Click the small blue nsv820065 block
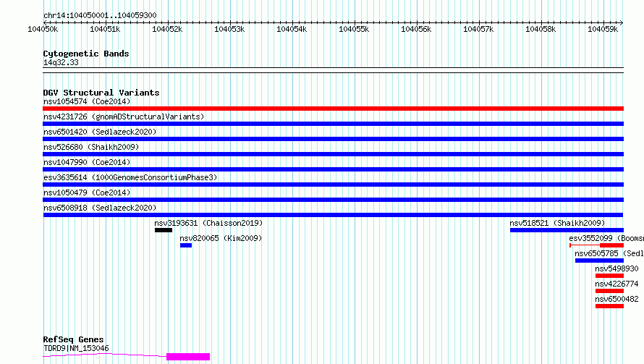The width and height of the screenshot is (644, 364). click(x=186, y=245)
